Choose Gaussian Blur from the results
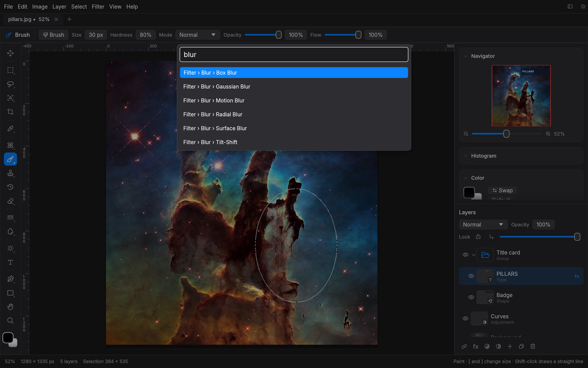The image size is (588, 368). coord(294,87)
